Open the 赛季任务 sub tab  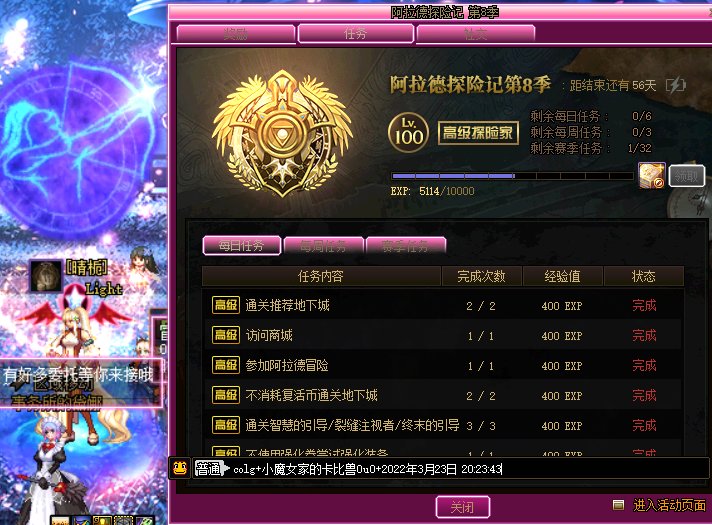(x=405, y=246)
